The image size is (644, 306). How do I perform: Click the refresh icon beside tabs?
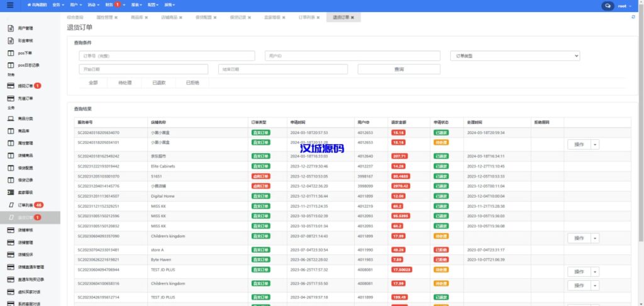pyautogui.click(x=633, y=17)
